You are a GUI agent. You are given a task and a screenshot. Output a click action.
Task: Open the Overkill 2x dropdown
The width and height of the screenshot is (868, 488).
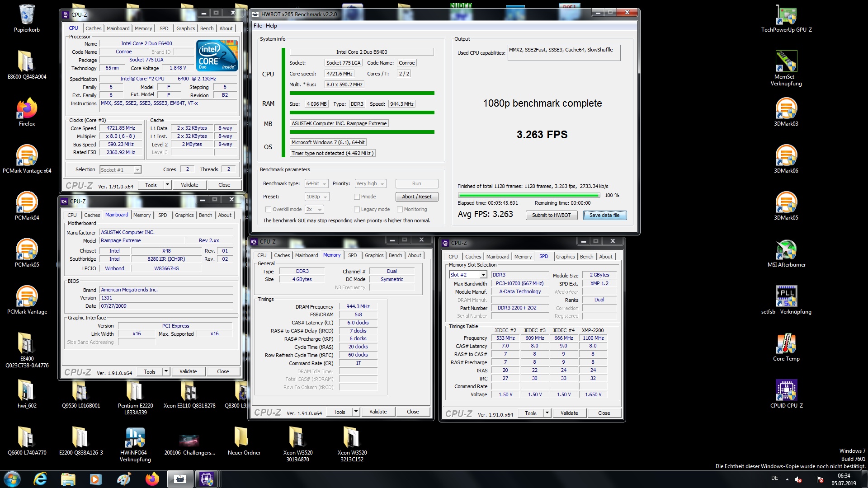pyautogui.click(x=314, y=210)
